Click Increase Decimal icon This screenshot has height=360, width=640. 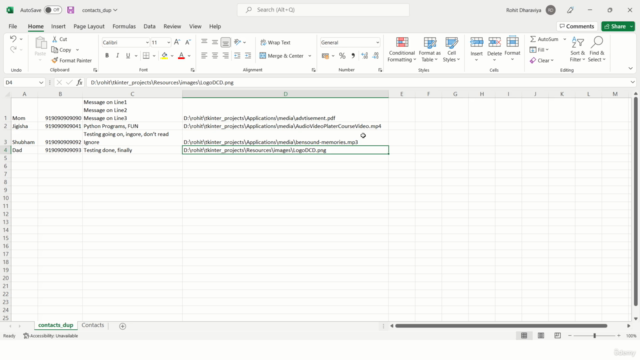[x=364, y=56]
